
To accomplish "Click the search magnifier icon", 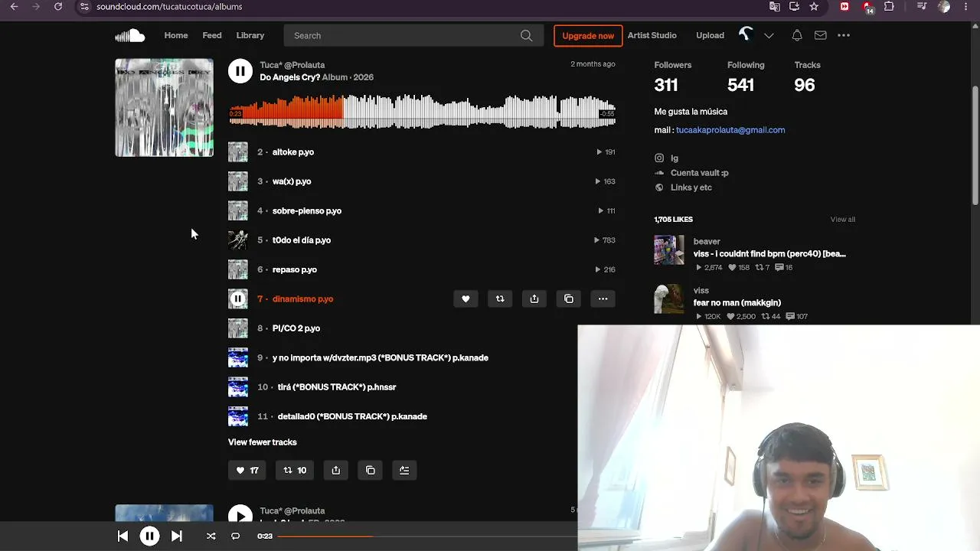I will pyautogui.click(x=526, y=35).
